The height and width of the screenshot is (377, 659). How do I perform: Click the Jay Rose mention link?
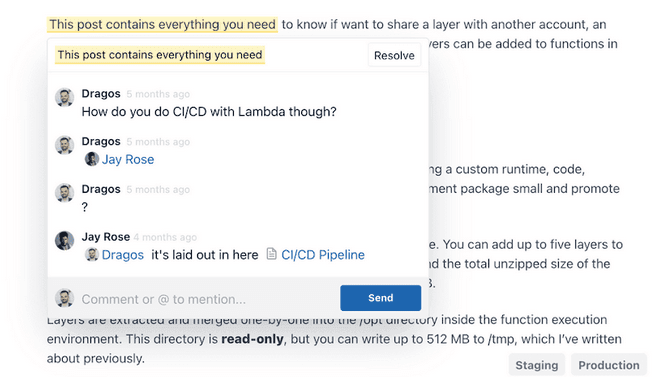128,159
